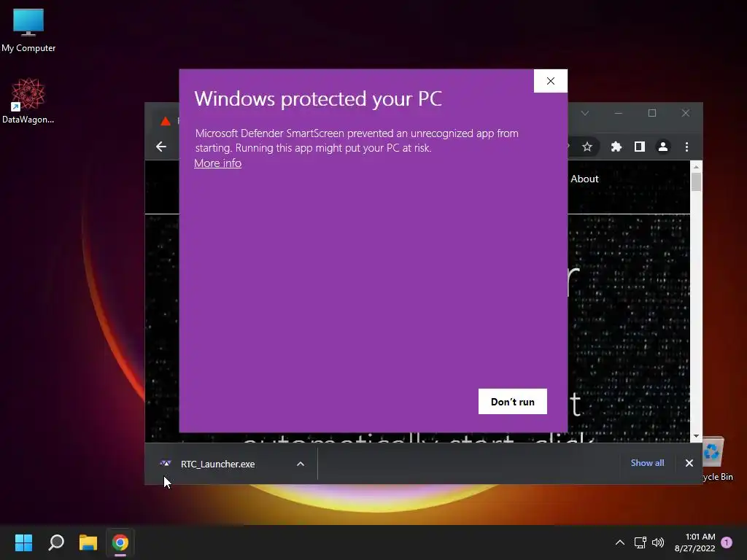Click network icon in system tray

point(640,542)
